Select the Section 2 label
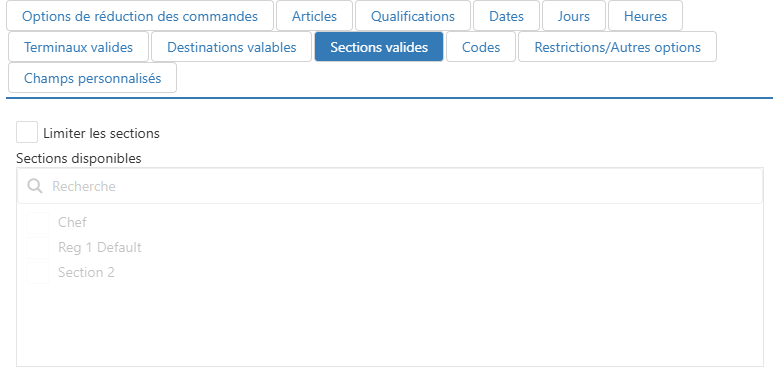 [x=86, y=273]
